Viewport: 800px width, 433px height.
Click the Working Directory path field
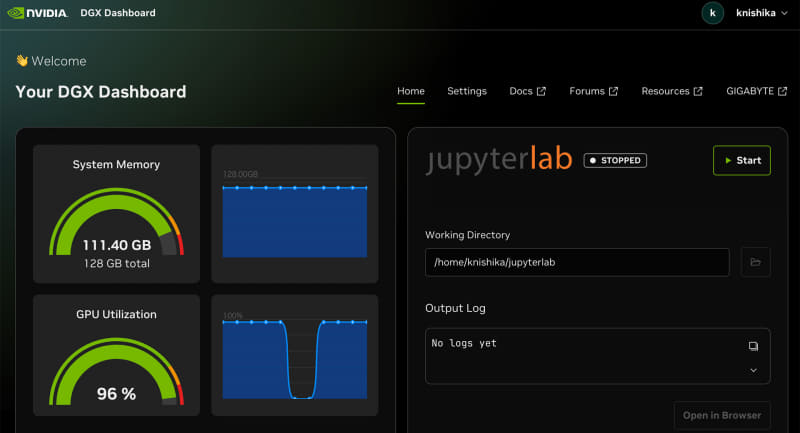click(577, 262)
